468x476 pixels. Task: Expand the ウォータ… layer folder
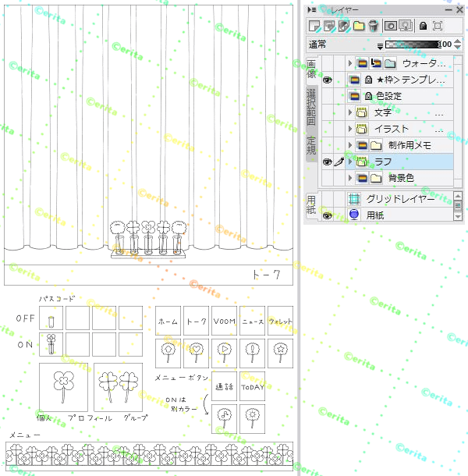pyautogui.click(x=350, y=63)
